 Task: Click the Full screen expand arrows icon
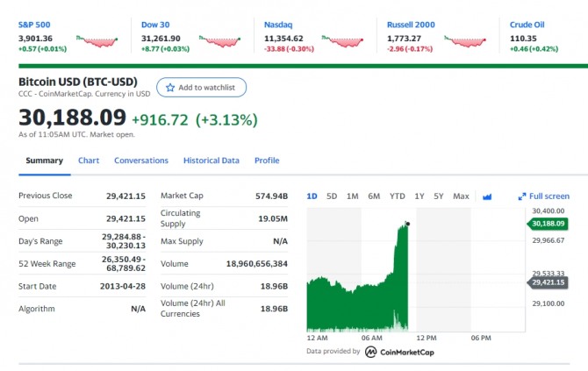521,196
